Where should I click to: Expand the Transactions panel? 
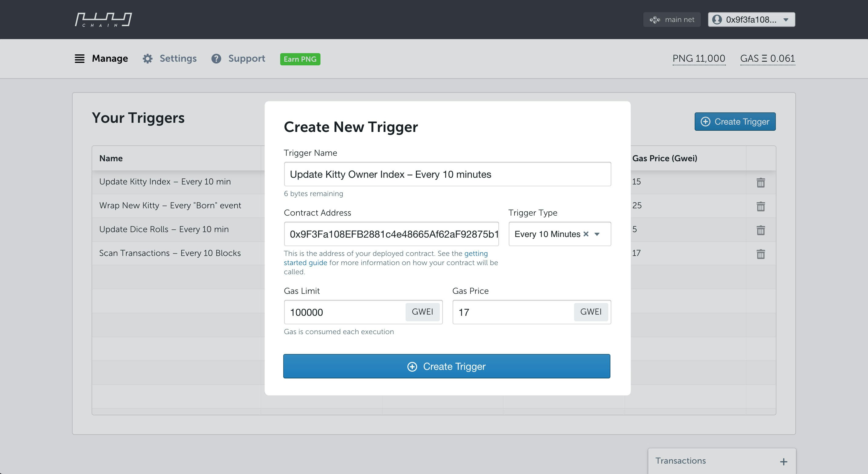point(783,461)
